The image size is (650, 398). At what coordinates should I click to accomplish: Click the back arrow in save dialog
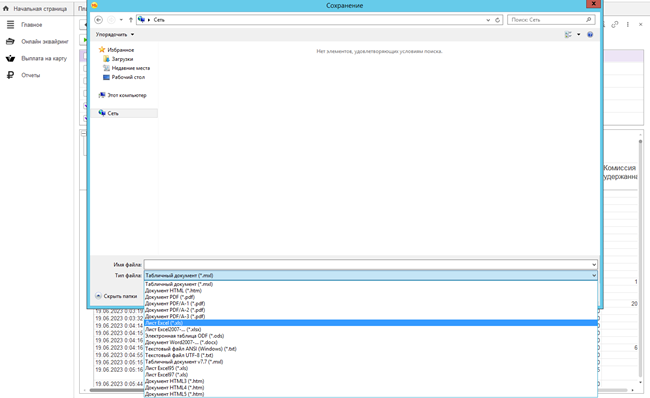[98, 19]
